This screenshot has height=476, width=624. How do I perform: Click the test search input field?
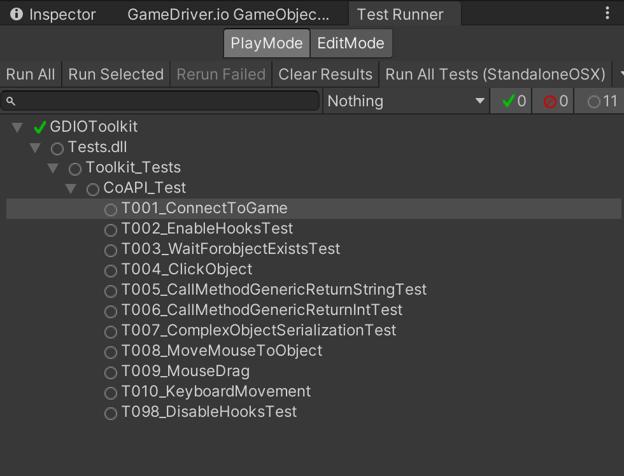tap(165, 101)
